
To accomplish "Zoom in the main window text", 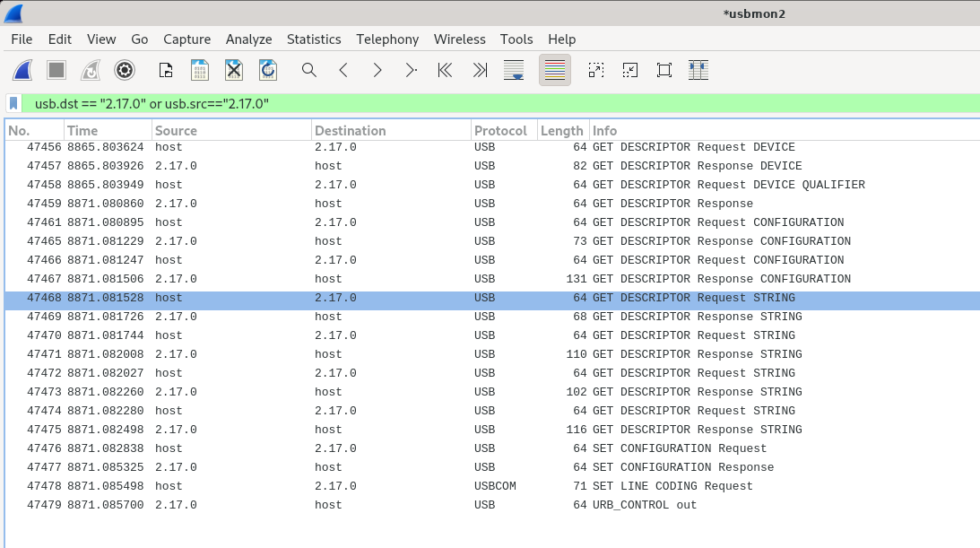I will coord(596,70).
